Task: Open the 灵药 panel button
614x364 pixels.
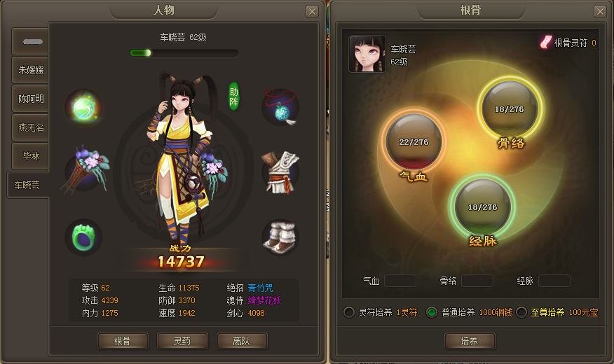Action: coord(182,341)
